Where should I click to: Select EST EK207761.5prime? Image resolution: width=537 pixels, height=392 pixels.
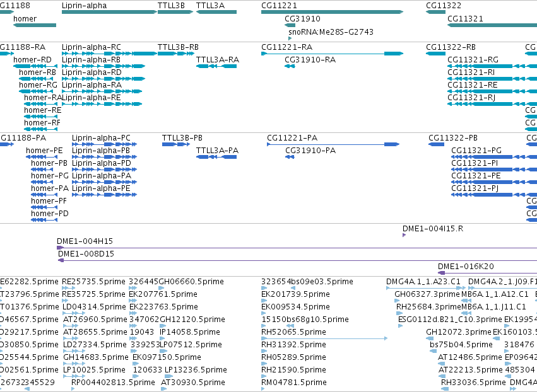click(163, 294)
